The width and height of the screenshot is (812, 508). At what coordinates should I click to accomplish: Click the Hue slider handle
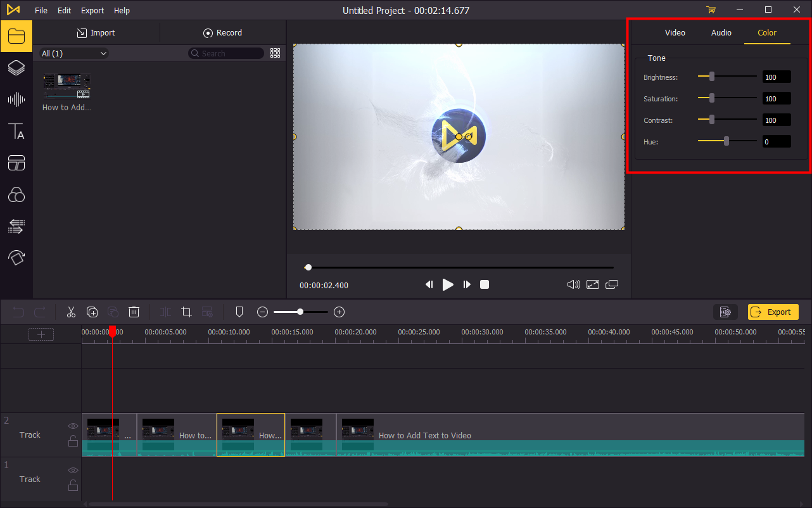(x=726, y=141)
